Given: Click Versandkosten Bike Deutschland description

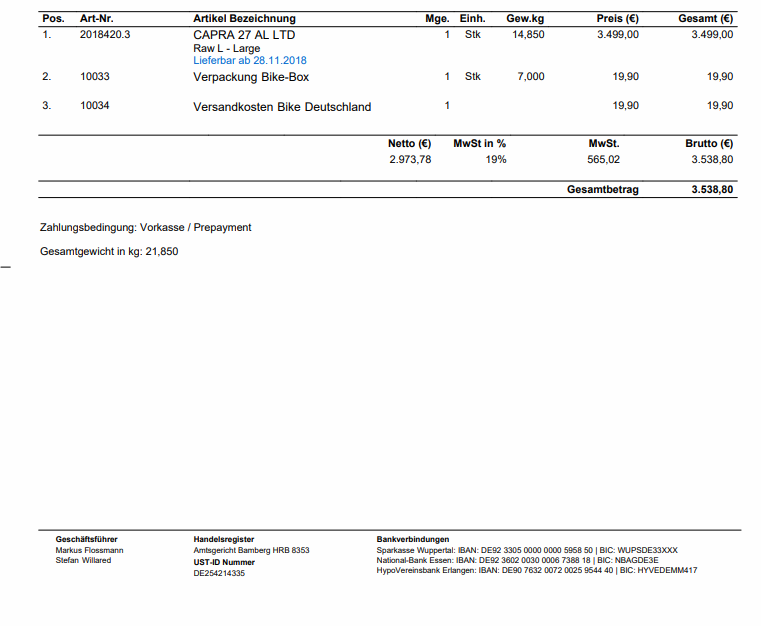Looking at the screenshot, I should [x=282, y=106].
